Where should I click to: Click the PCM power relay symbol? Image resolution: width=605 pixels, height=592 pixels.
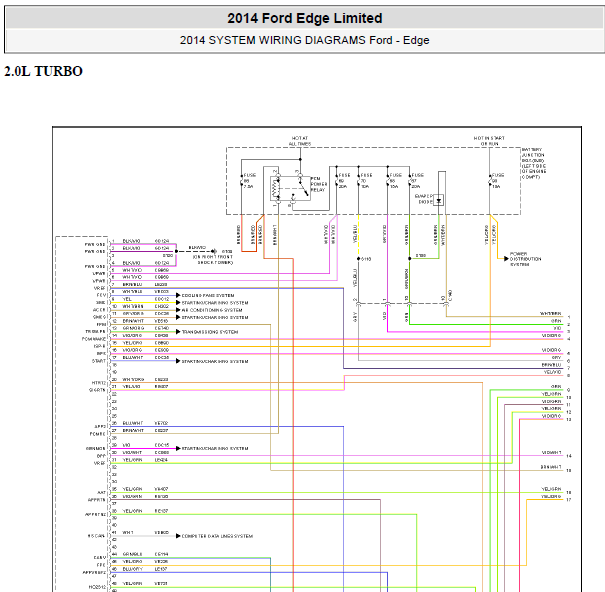tap(290, 188)
